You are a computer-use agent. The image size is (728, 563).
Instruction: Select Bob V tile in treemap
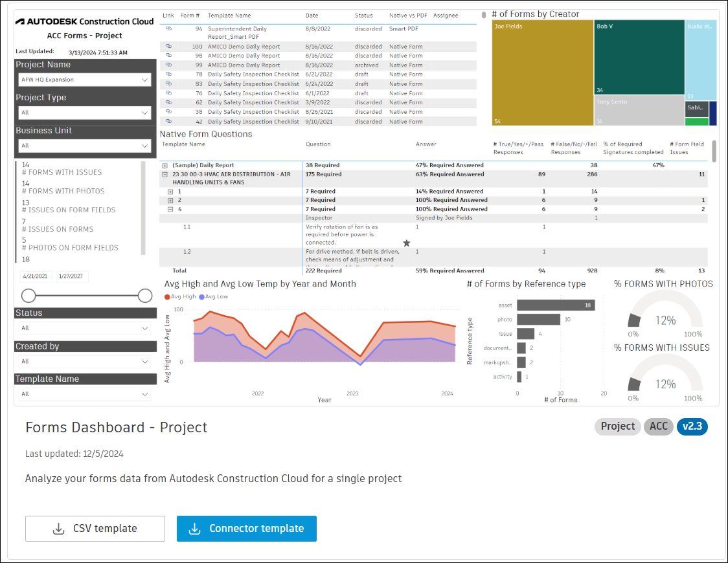639,57
